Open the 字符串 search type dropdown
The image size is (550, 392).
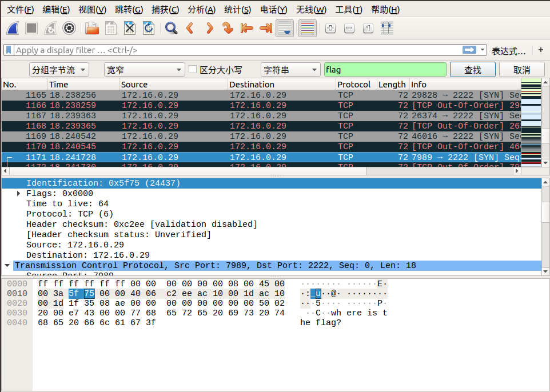tap(290, 70)
